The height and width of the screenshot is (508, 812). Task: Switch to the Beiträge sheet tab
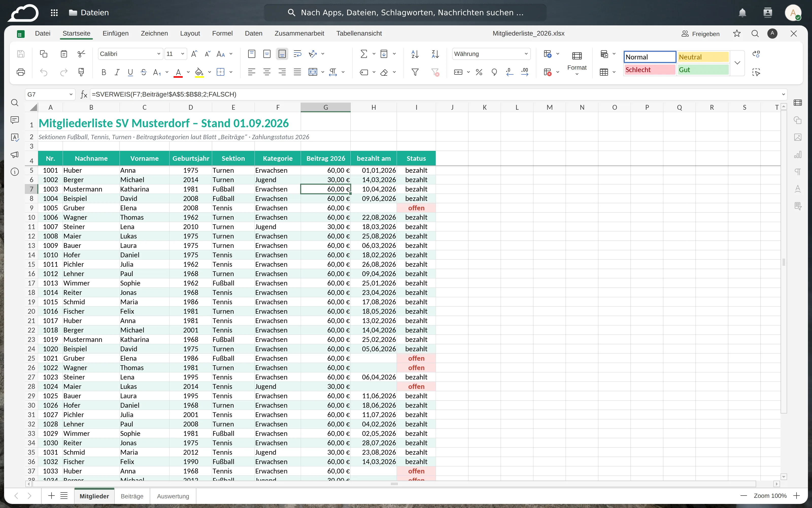click(x=132, y=496)
